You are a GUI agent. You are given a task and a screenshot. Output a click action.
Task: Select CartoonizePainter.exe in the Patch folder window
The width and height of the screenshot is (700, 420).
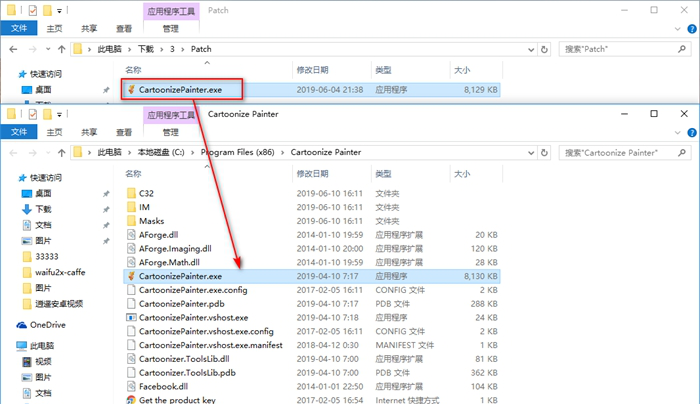point(180,90)
